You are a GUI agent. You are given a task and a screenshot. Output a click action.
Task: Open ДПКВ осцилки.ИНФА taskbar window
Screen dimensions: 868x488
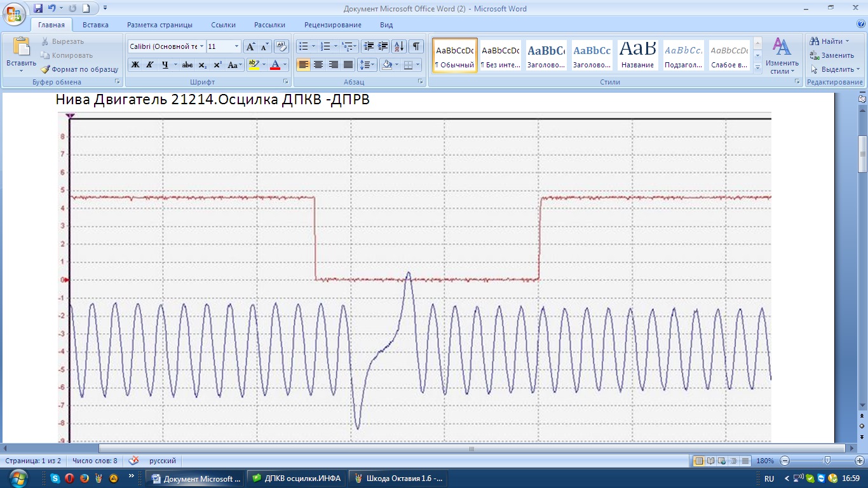297,478
